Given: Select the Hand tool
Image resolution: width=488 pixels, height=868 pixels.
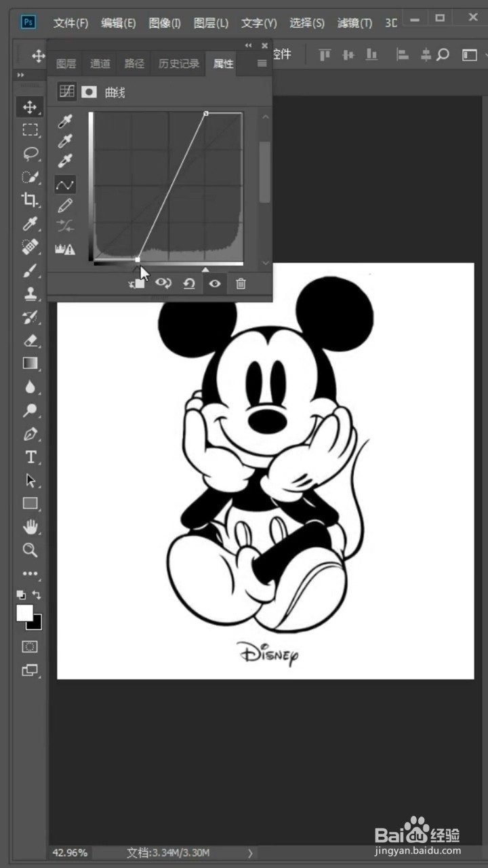Looking at the screenshot, I should (x=30, y=527).
